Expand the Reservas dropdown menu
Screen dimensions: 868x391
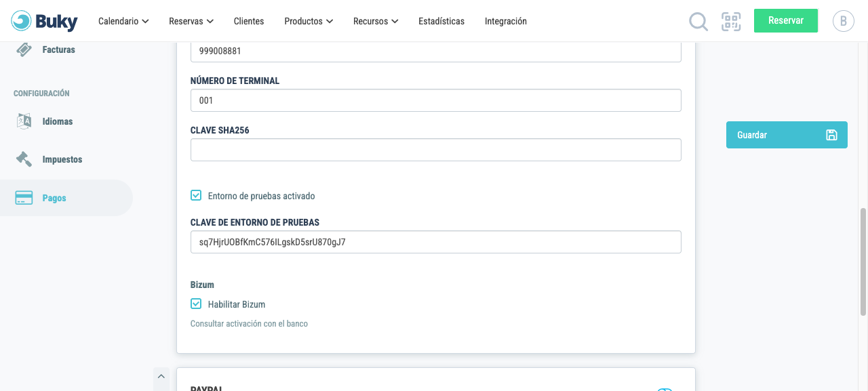click(x=191, y=21)
